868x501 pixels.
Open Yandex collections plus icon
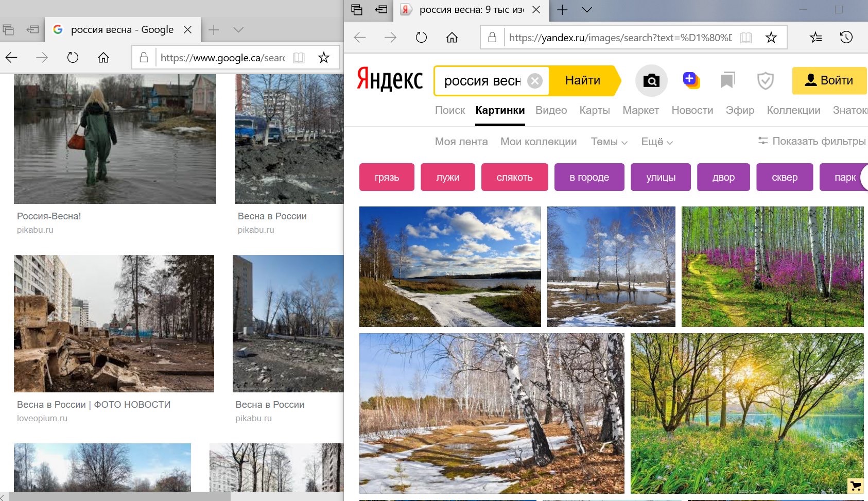coord(691,80)
